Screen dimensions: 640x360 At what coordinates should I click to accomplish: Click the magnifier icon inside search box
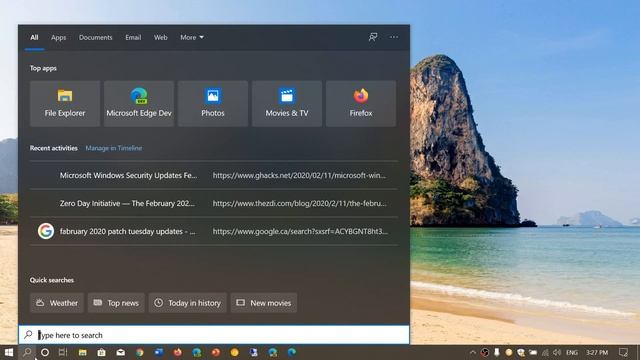(28, 335)
